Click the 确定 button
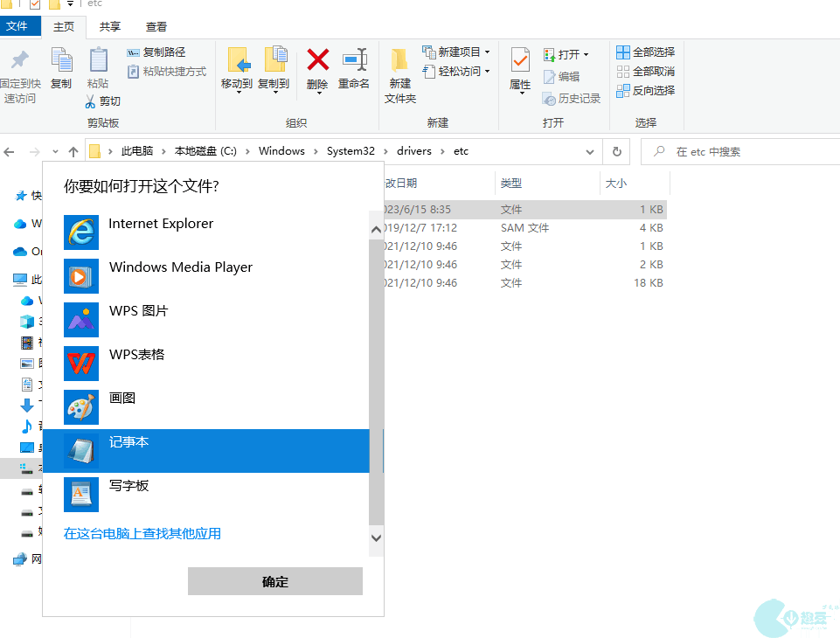The height and width of the screenshot is (638, 840). point(274,581)
